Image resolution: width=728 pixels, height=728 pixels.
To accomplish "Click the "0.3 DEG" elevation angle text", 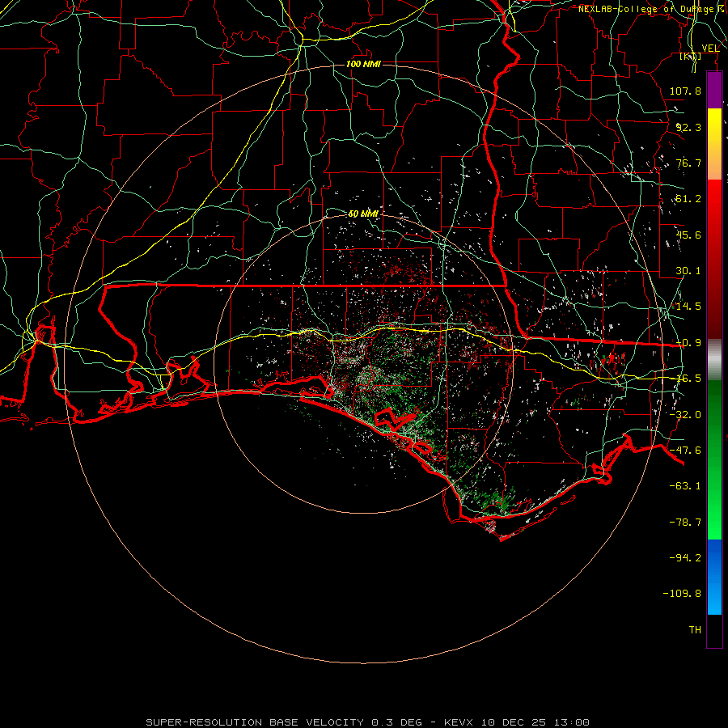I will coord(397,722).
